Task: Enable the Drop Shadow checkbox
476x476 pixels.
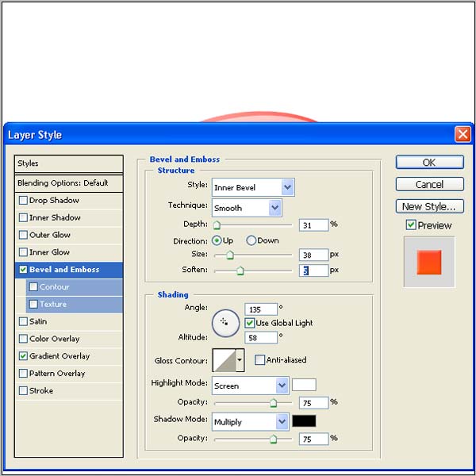Action: 23,201
